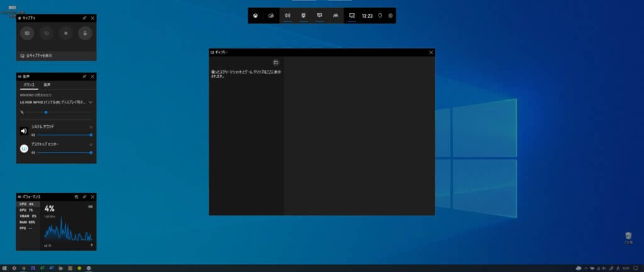Select the FPS metric row
644x272 pixels.
tap(28, 228)
